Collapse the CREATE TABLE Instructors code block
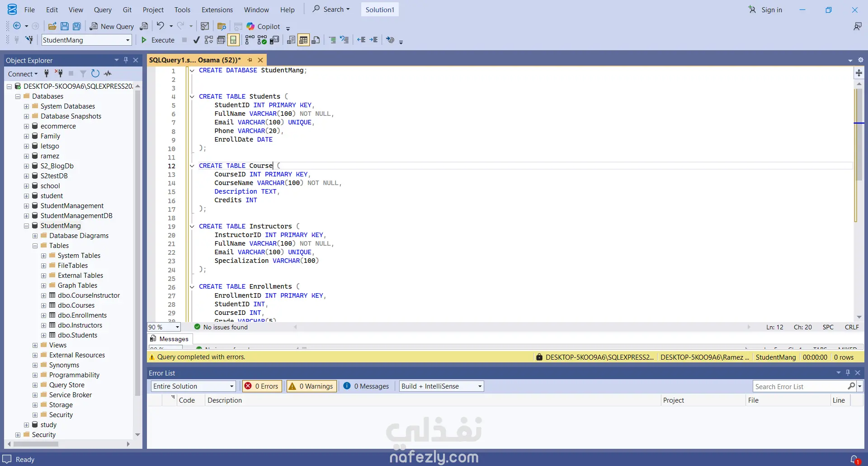Viewport: 868px width, 466px height. coord(192,226)
